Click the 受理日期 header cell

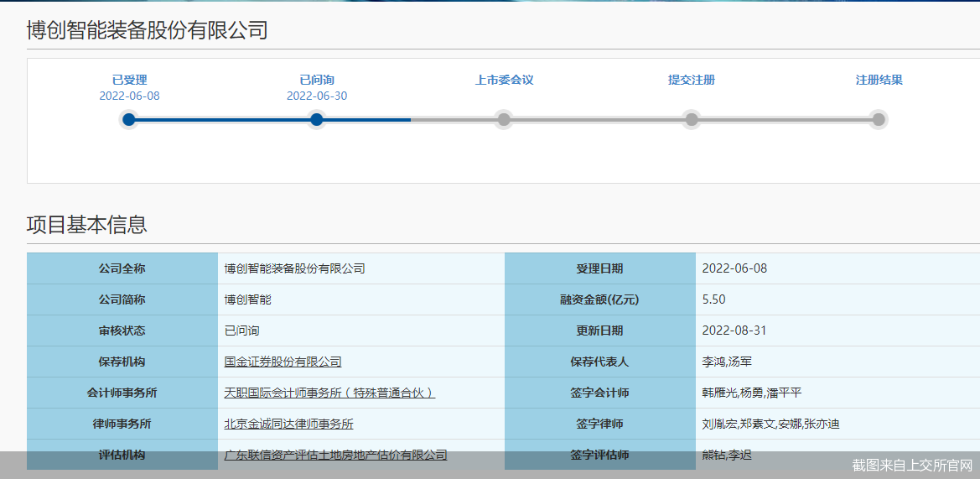click(600, 269)
